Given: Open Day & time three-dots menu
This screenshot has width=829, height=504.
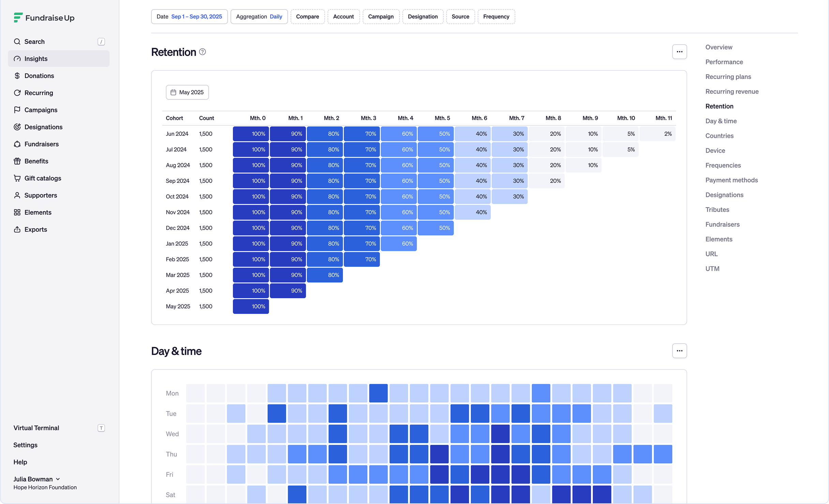Looking at the screenshot, I should [x=679, y=351].
